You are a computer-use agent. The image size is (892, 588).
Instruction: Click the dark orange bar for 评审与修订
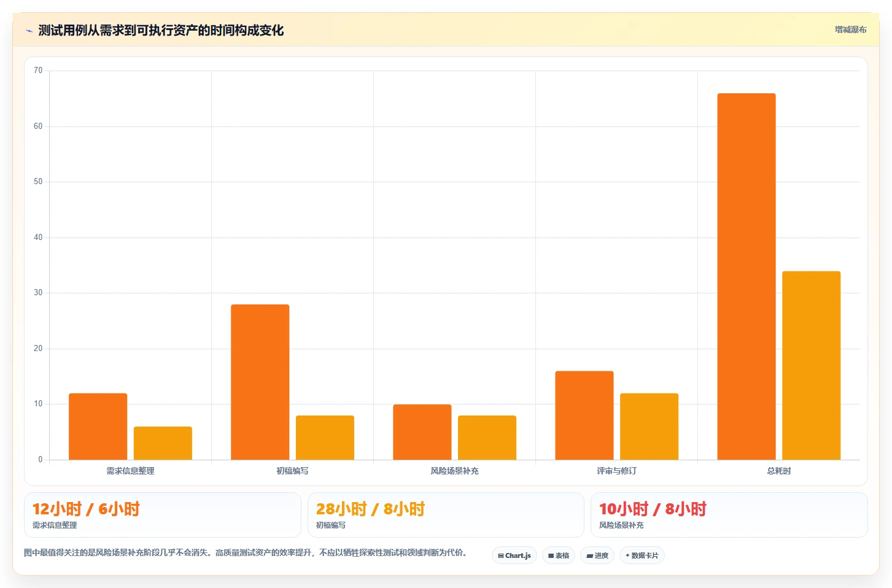point(584,416)
